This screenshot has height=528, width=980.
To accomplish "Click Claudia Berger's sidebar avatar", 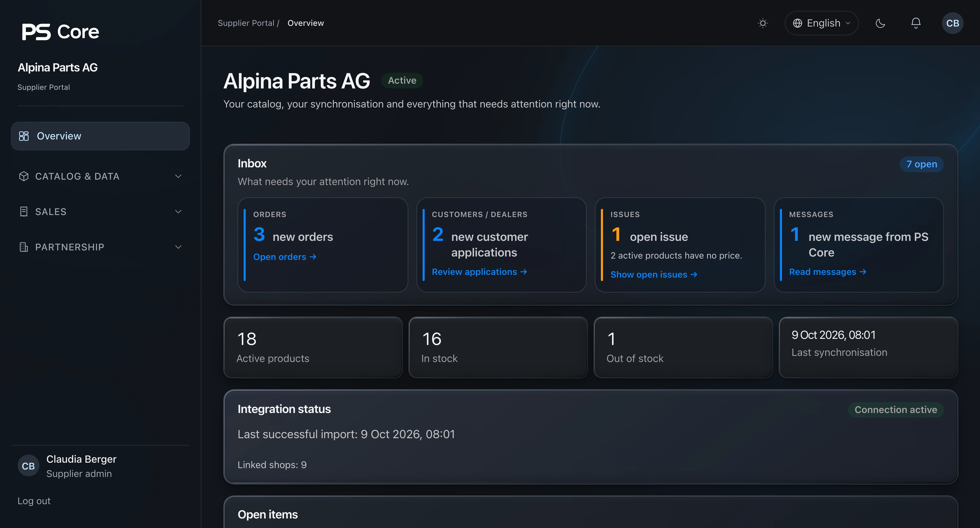I will click(28, 466).
